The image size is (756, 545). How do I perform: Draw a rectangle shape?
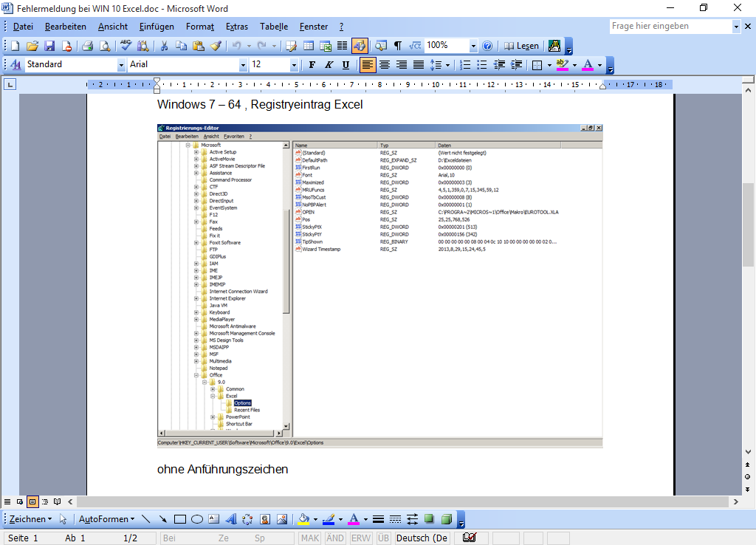[180, 519]
